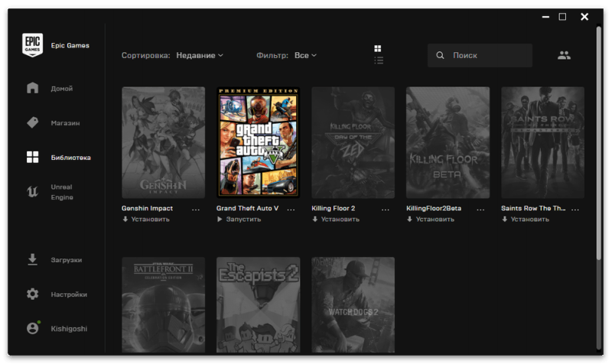The width and height of the screenshot is (612, 364).
Task: Click Killing Floor 2 install arrow icon
Action: tap(315, 219)
